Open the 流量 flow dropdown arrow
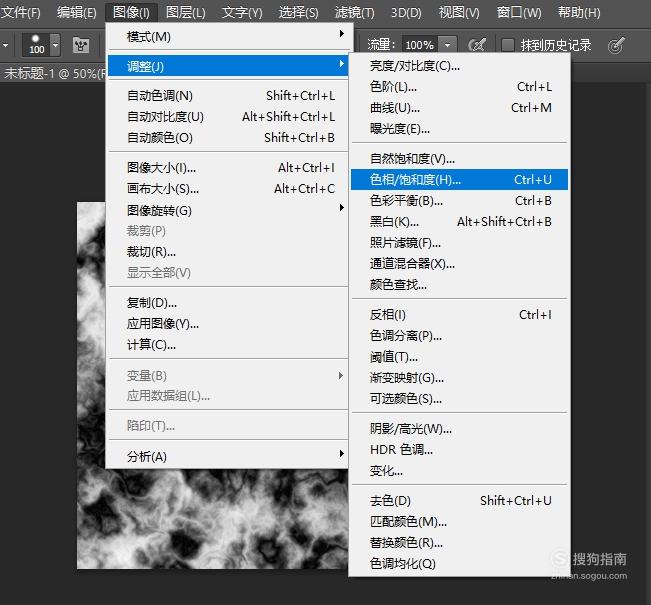The height and width of the screenshot is (605, 651). point(447,45)
